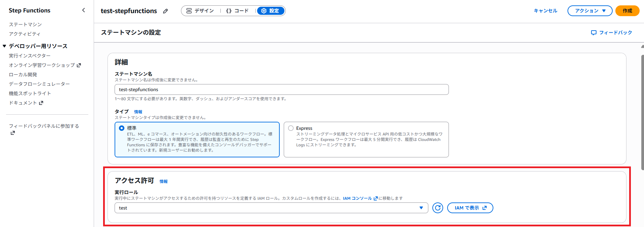Collapse the Step Functions sidebar with chevron
Image resolution: width=644 pixels, height=227 pixels.
coord(84,10)
